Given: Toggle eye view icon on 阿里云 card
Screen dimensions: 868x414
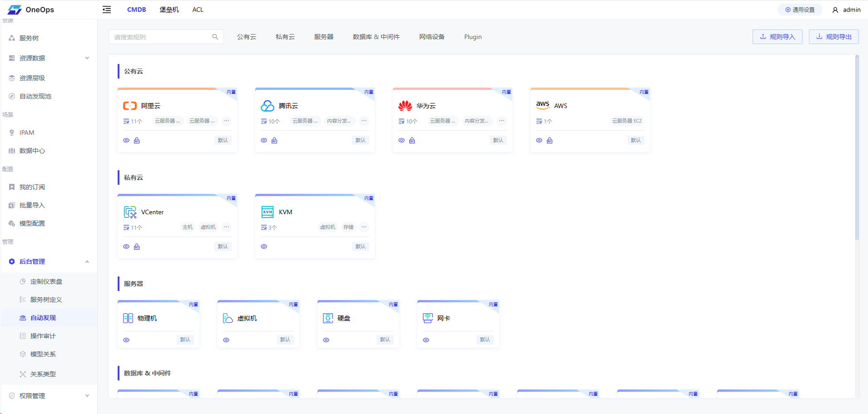Looking at the screenshot, I should 126,140.
